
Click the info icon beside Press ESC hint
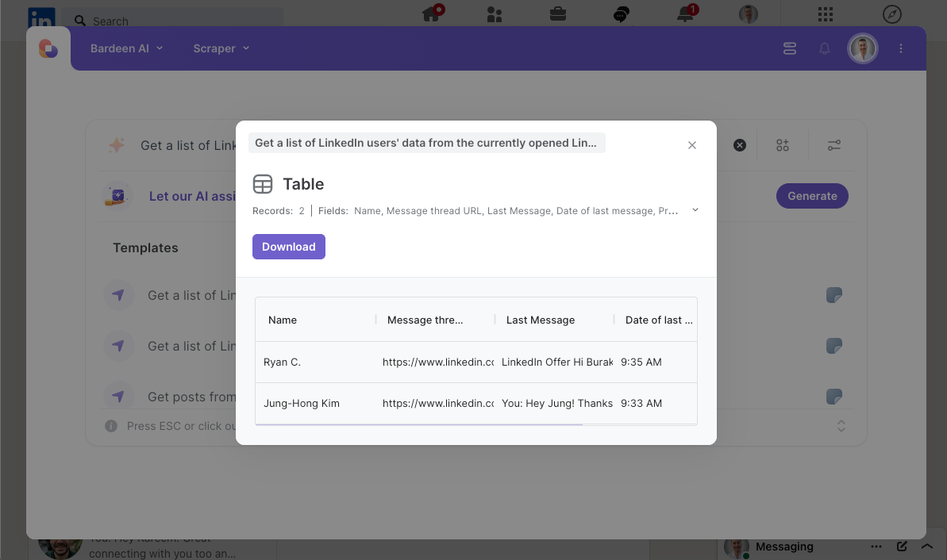(111, 426)
